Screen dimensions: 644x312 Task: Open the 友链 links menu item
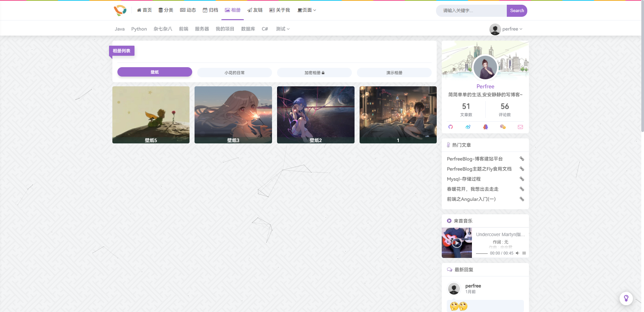(255, 10)
